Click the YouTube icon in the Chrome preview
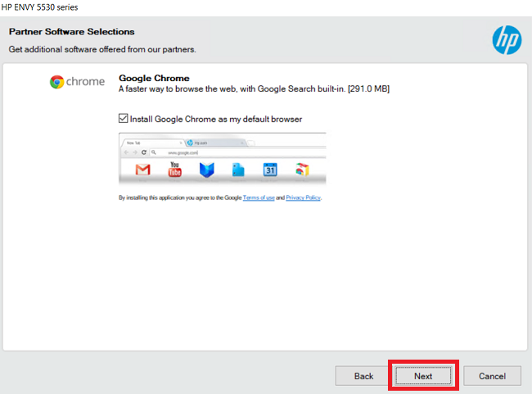The image size is (532, 394). coord(174,169)
